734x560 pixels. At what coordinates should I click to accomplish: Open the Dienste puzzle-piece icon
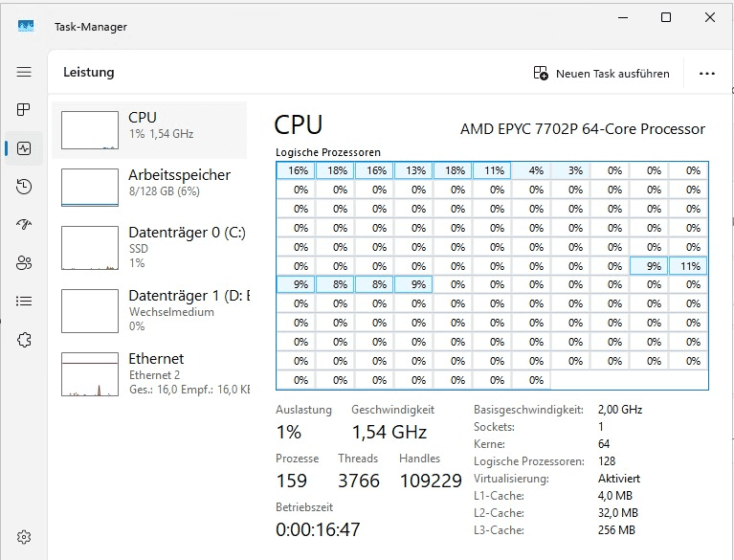[24, 340]
